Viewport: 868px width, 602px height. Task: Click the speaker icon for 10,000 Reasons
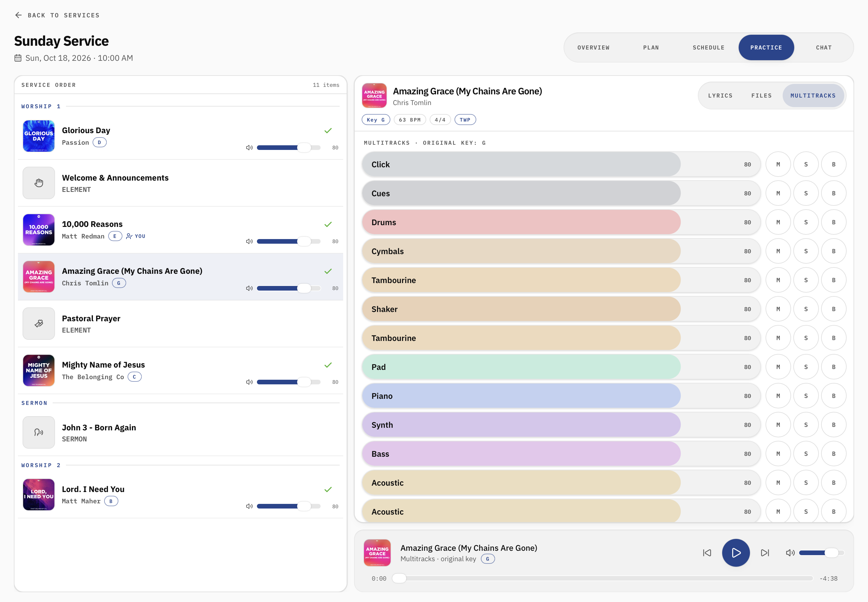[249, 241]
